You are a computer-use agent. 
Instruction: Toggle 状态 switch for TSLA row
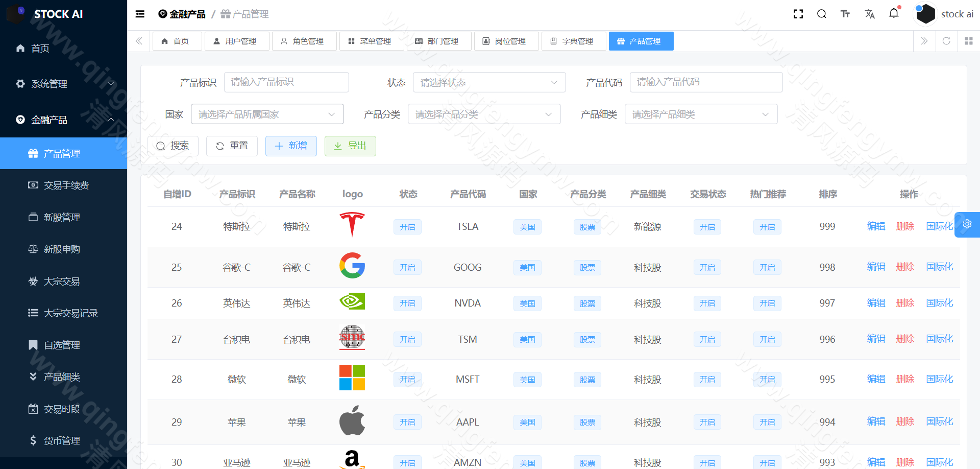pos(407,226)
